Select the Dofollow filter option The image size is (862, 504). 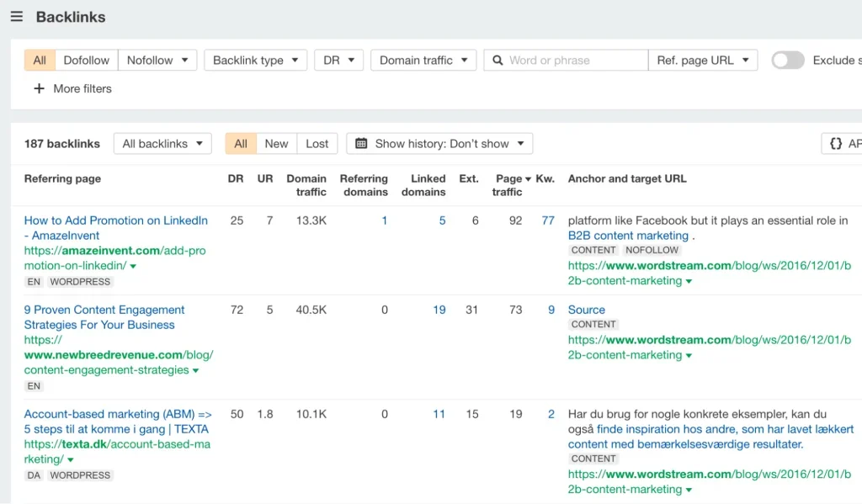coord(86,60)
